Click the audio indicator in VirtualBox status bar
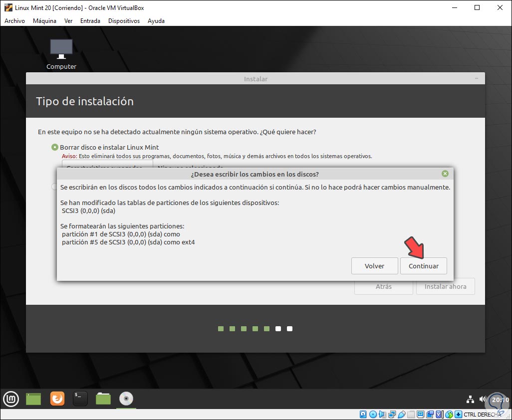The width and height of the screenshot is (512, 420). click(382, 415)
